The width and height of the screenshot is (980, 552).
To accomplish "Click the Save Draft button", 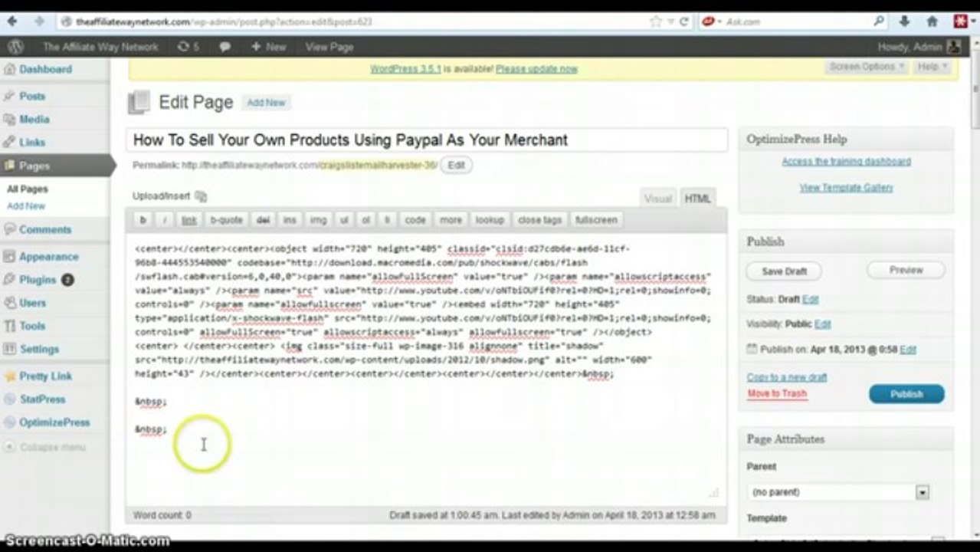I will click(785, 271).
